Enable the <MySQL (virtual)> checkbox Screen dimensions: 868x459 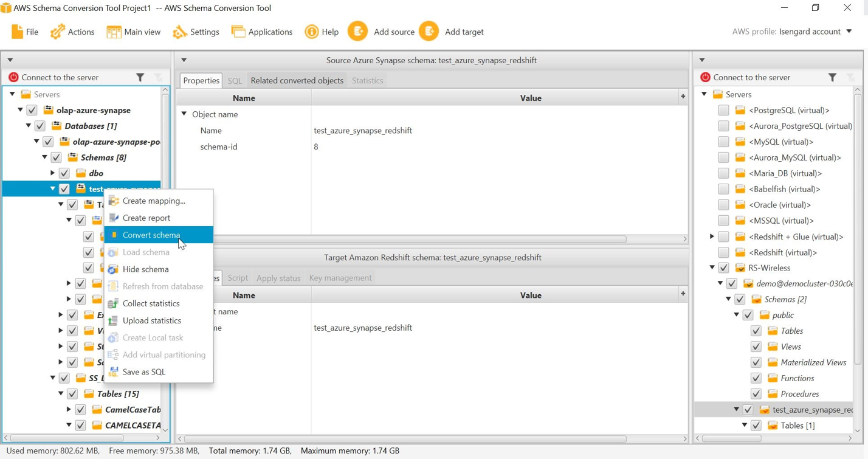(x=723, y=142)
